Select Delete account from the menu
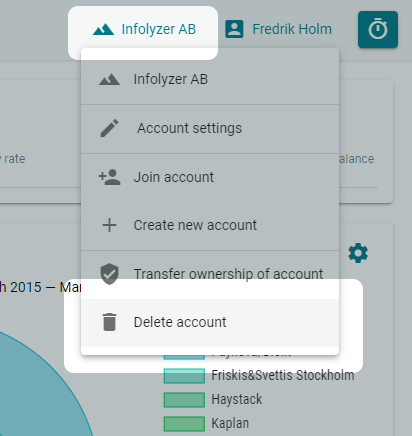Viewport: 412px width, 436px height. pyautogui.click(x=210, y=322)
